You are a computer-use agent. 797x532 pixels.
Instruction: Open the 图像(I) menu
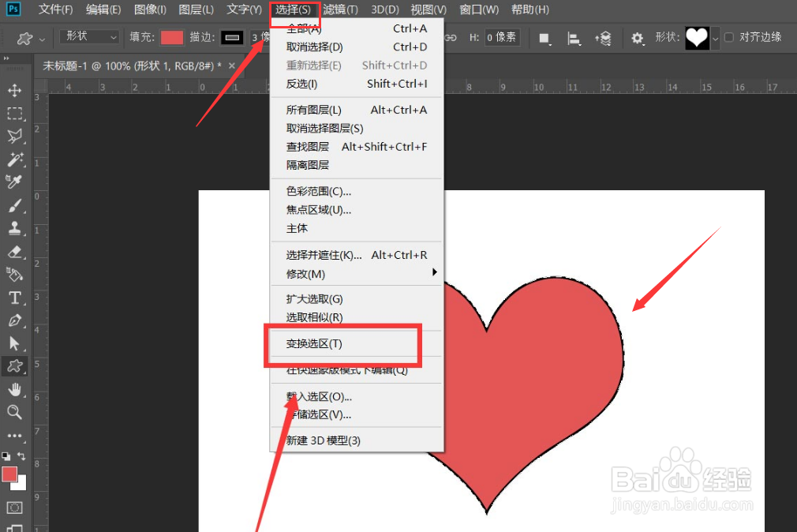coord(150,9)
